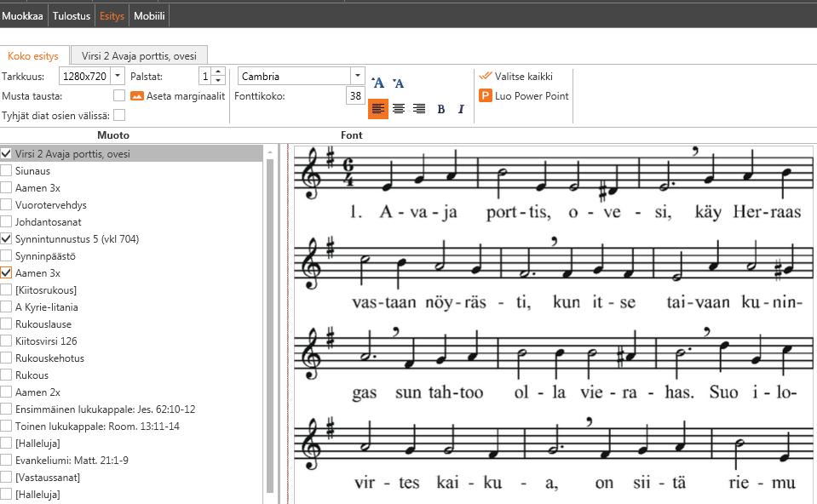
Task: Select Toinen lukukappale: Room. 13:11-14
Action: tap(97, 426)
